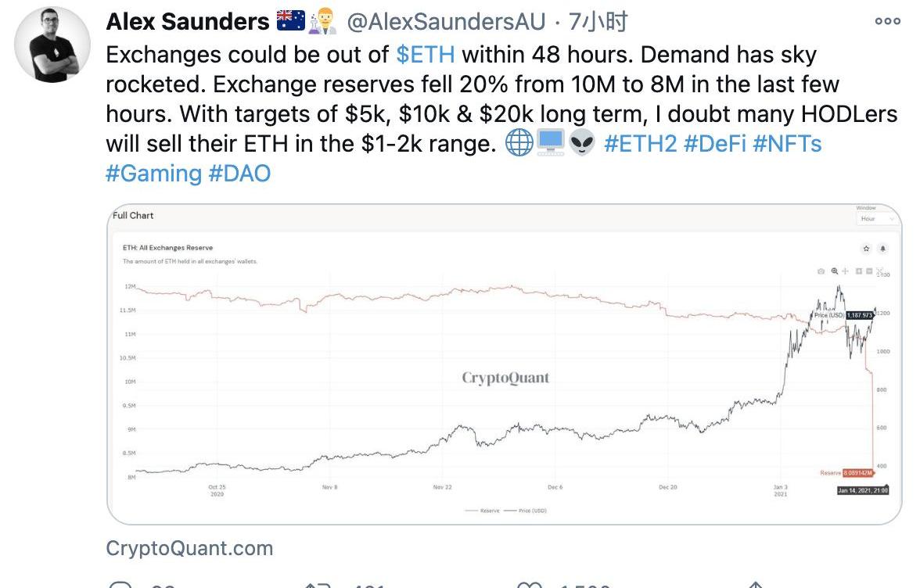Open the #NFTs hashtag
Viewport: 920px width, 588px height.
coord(787,144)
